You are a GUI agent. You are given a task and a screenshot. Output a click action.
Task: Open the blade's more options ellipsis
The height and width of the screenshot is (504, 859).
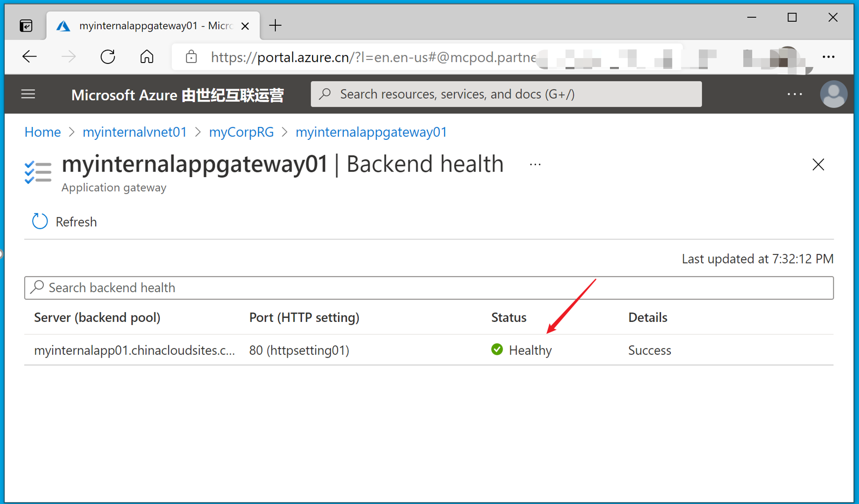[x=535, y=165]
